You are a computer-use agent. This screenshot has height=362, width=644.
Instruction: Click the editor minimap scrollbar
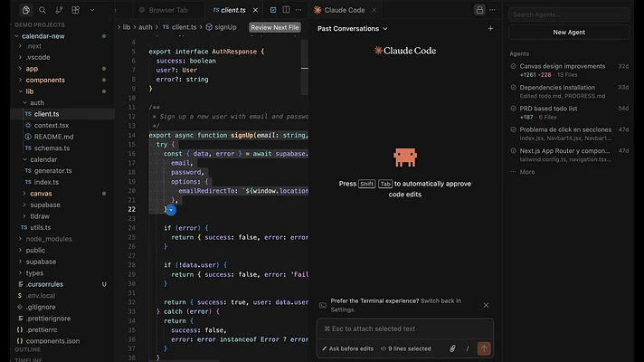304,68
